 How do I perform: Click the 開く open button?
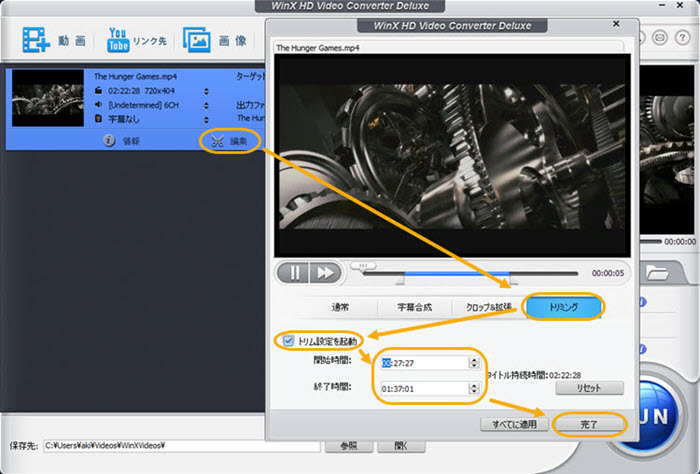pyautogui.click(x=401, y=446)
